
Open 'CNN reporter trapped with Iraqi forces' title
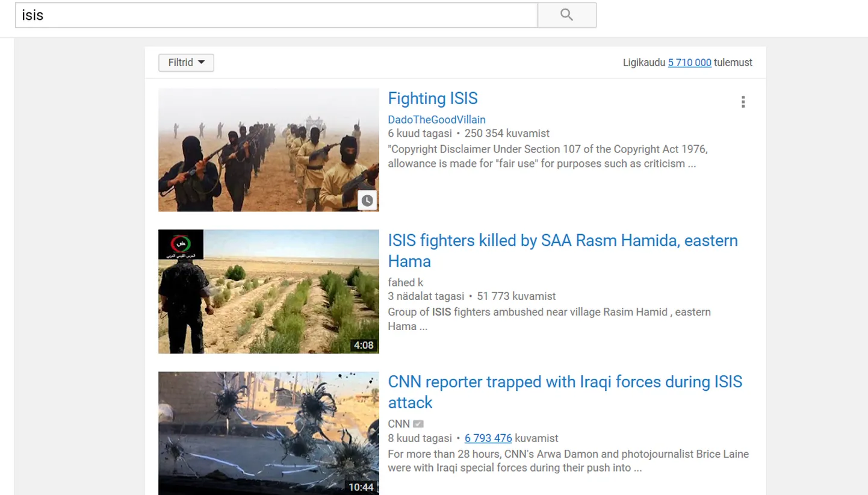(565, 392)
